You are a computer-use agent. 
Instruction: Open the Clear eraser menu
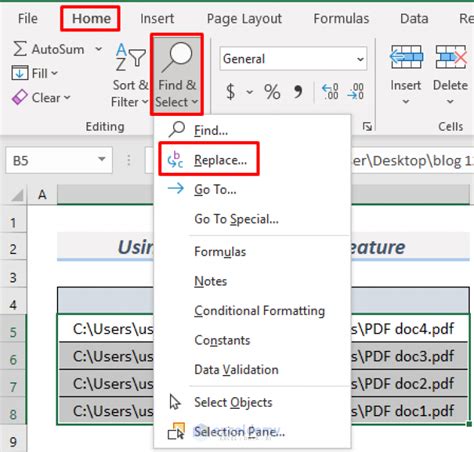pyautogui.click(x=41, y=98)
